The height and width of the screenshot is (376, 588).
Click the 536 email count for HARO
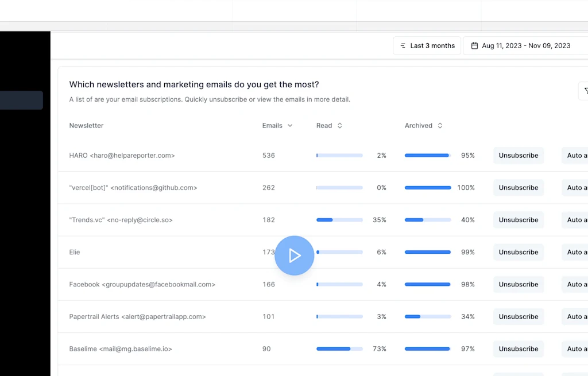pos(269,155)
